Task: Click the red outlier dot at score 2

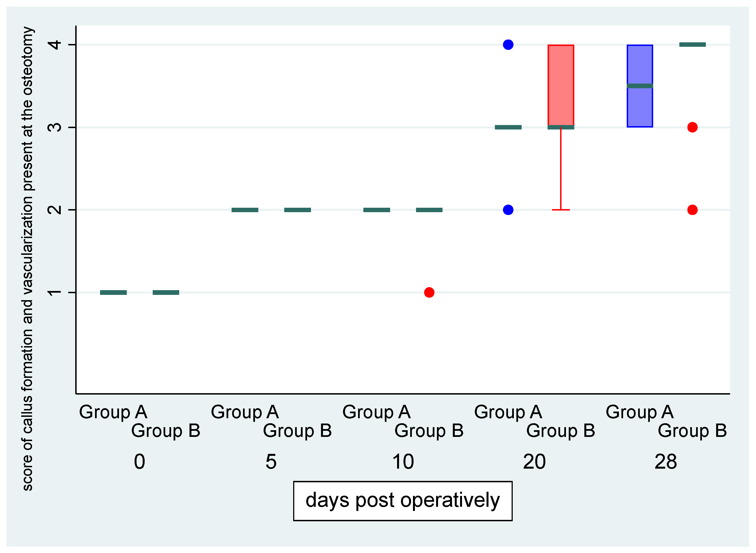Action: (x=692, y=210)
